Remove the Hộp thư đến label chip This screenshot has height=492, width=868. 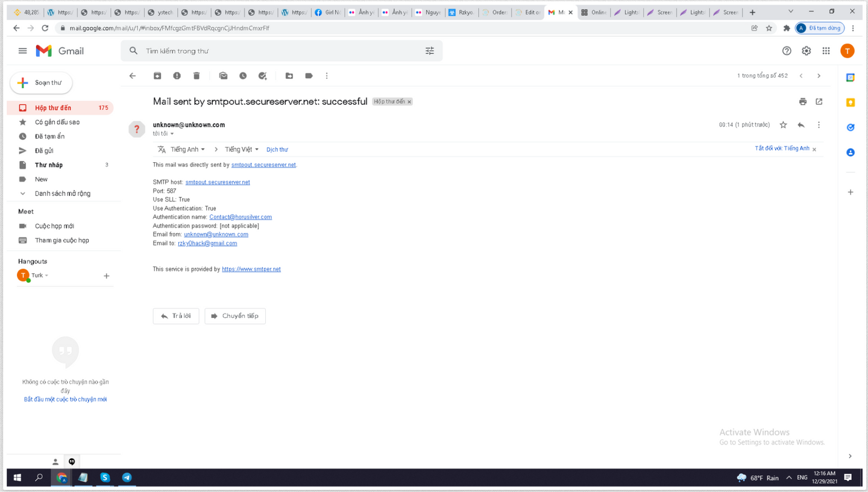pos(409,102)
